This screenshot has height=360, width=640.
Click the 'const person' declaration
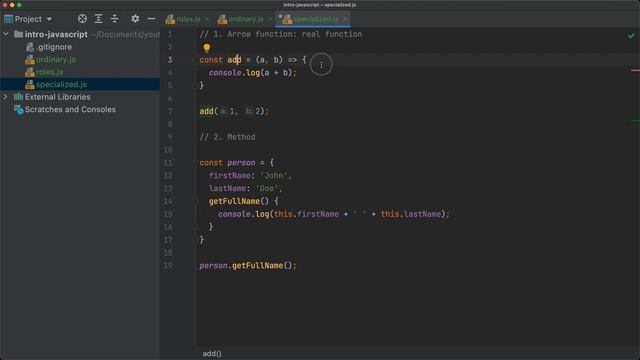[x=227, y=162]
